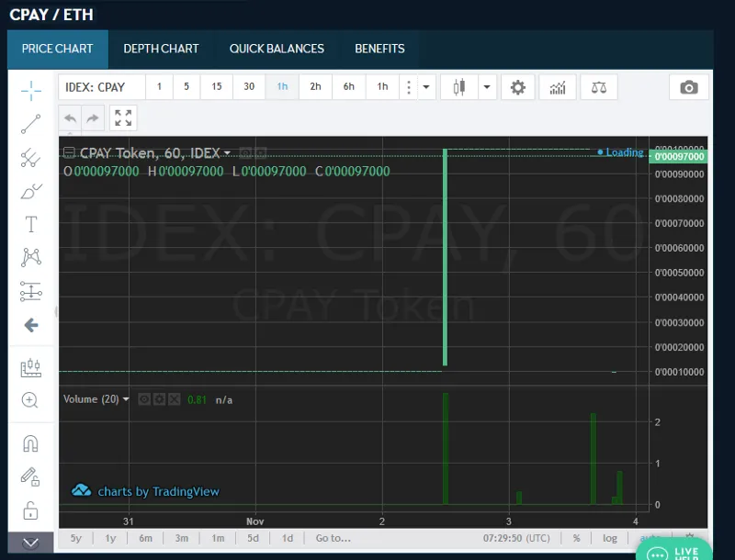Select the 30 minute interval
The width and height of the screenshot is (735, 560).
[249, 86]
